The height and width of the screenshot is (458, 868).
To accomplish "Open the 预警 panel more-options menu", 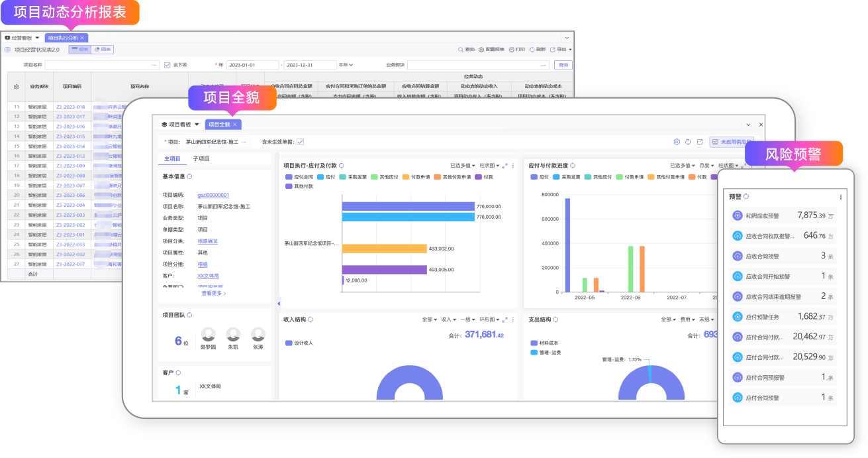I will pyautogui.click(x=841, y=197).
